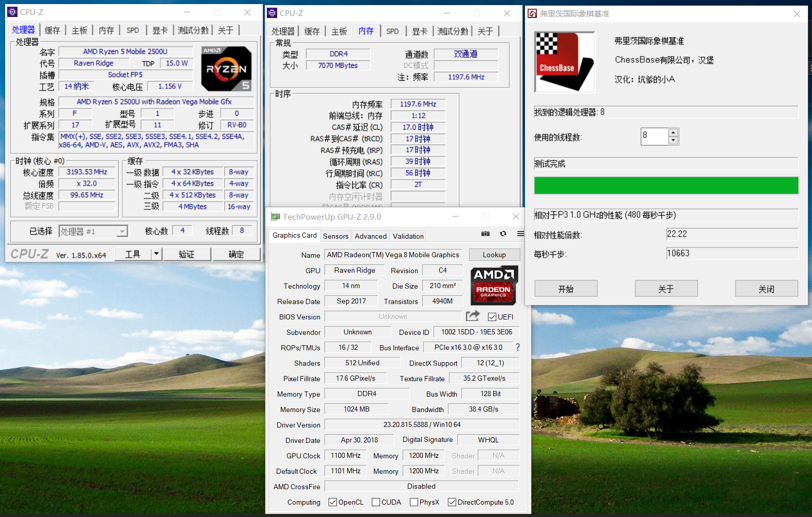Screen dimensions: 812x517
Task: Click the ChessBase logo image
Action: point(565,62)
